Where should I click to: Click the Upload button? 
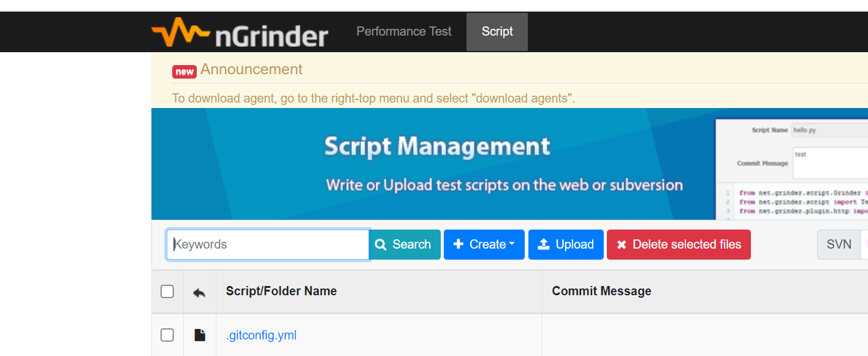click(x=566, y=244)
